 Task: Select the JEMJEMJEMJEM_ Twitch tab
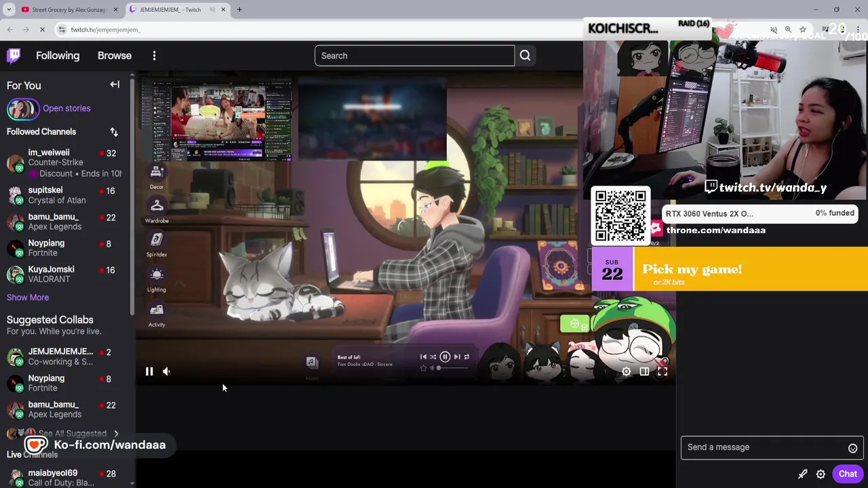[x=170, y=9]
